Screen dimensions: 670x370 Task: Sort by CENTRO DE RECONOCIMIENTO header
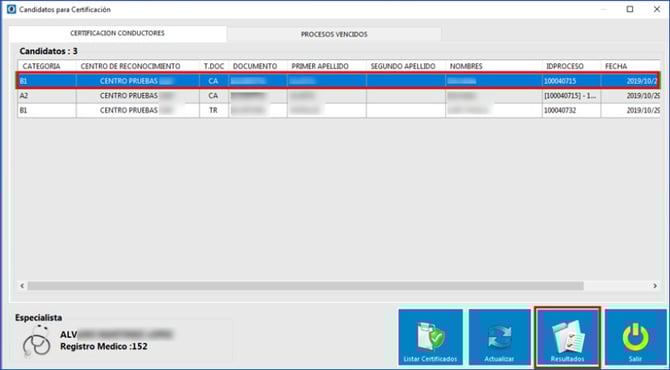coord(138,66)
